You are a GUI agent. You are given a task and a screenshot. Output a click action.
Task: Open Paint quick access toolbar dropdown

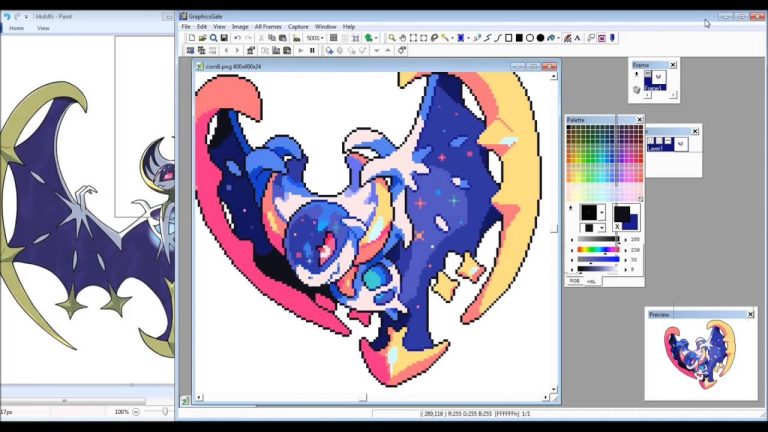(x=26, y=17)
